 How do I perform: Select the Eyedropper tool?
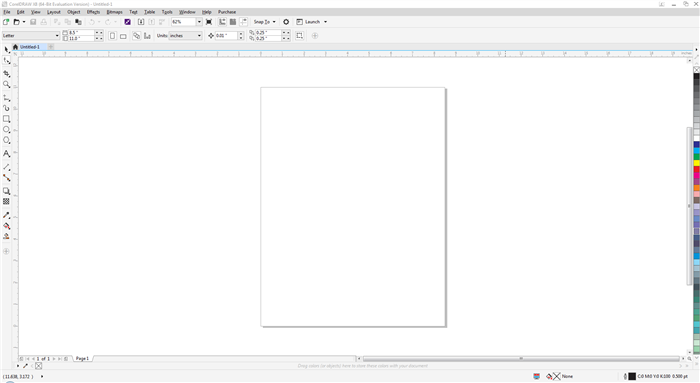[x=6, y=215]
